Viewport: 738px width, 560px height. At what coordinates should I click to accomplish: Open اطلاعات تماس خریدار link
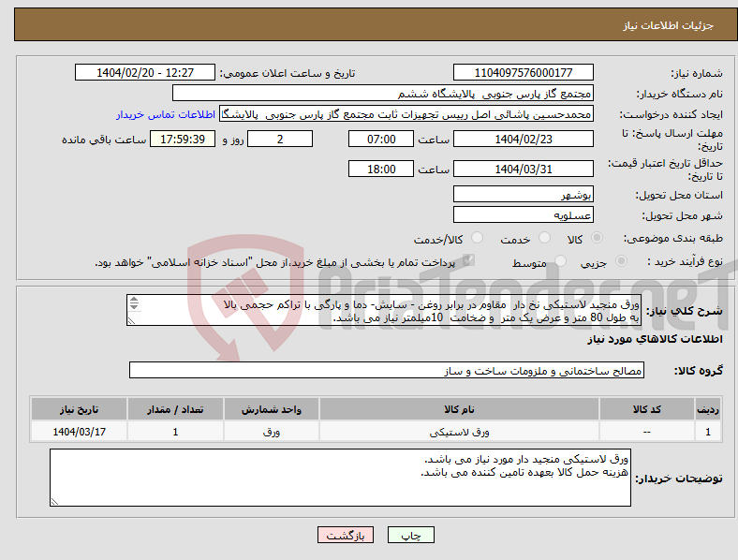coord(166,114)
